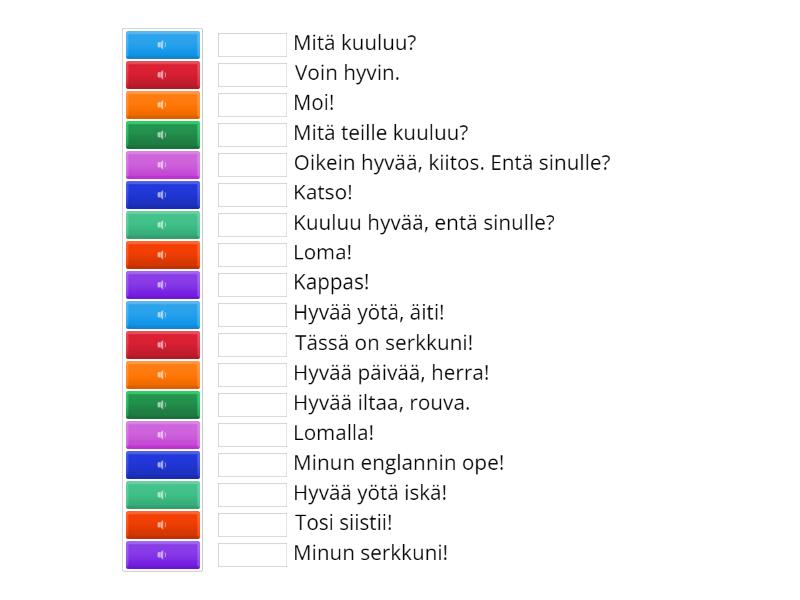Play audio clip beside "Tosi siistii!"
This screenshot has width=800, height=600.
(x=162, y=525)
